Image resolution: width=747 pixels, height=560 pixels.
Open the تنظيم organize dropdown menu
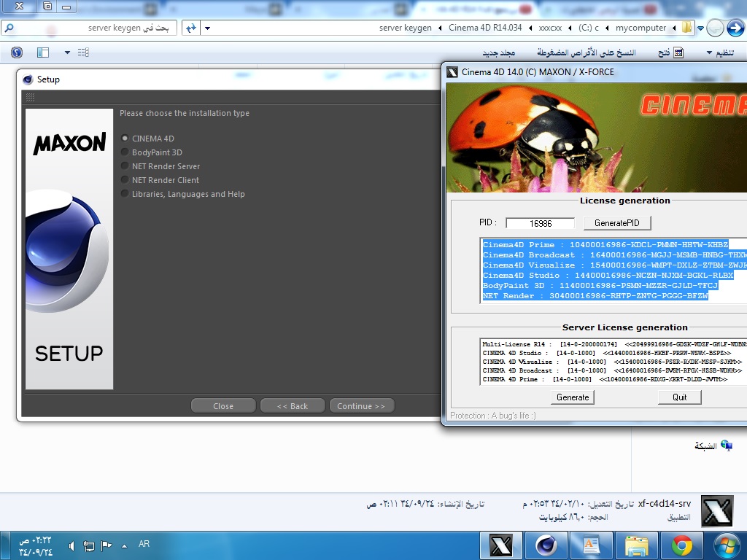click(x=720, y=52)
